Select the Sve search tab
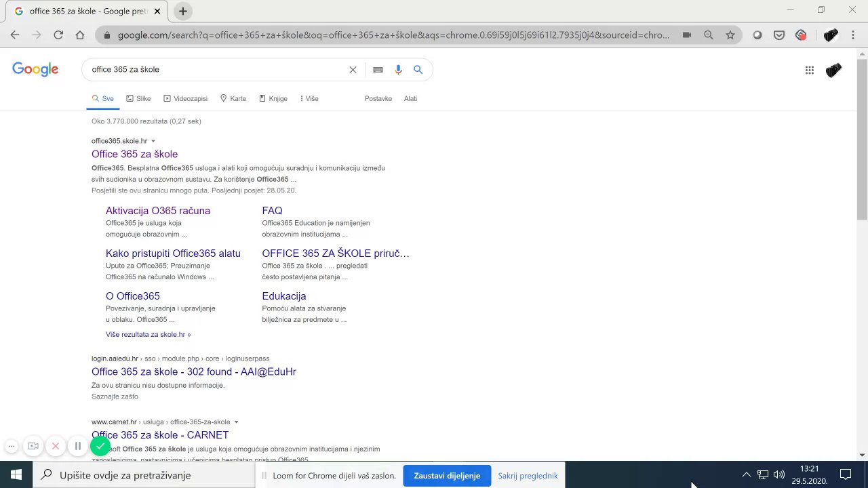 click(x=103, y=99)
